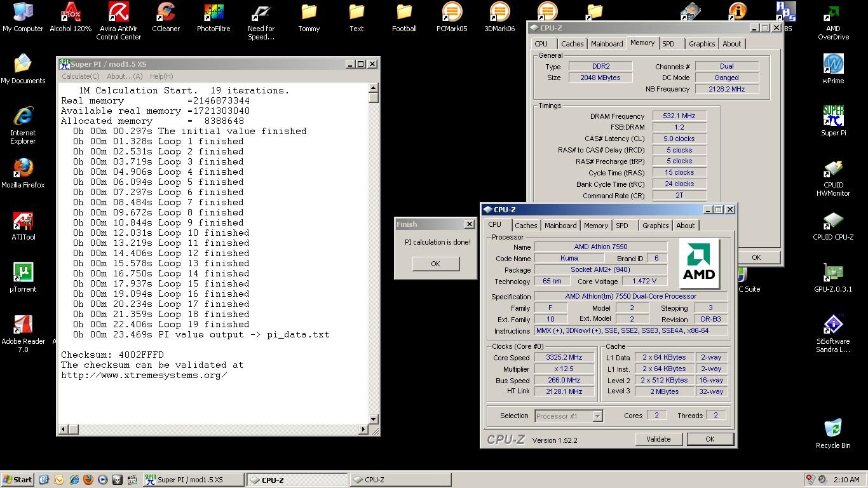Open wPrime desktop shortcut
868x488 pixels.
coord(833,69)
